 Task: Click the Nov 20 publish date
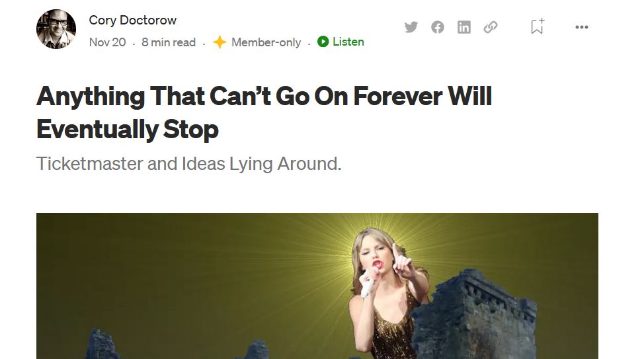pos(107,42)
